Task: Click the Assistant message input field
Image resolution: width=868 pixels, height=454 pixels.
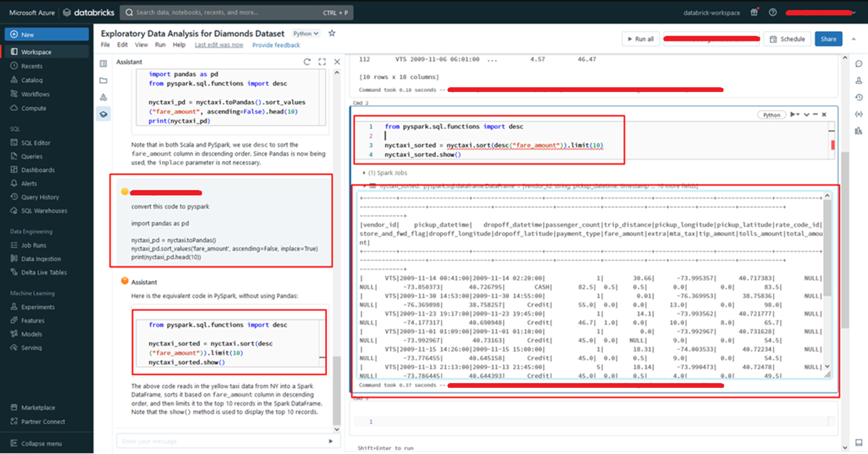Action: (x=221, y=441)
